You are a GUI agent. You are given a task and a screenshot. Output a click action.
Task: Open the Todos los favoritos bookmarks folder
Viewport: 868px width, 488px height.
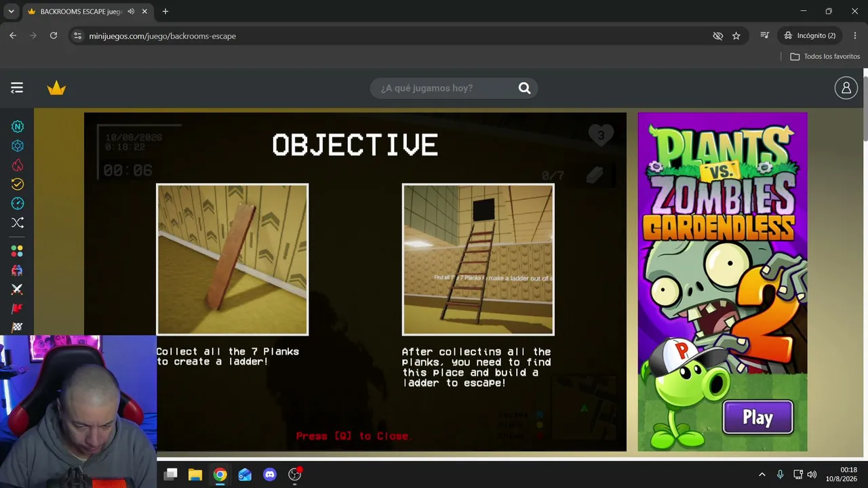tap(825, 56)
